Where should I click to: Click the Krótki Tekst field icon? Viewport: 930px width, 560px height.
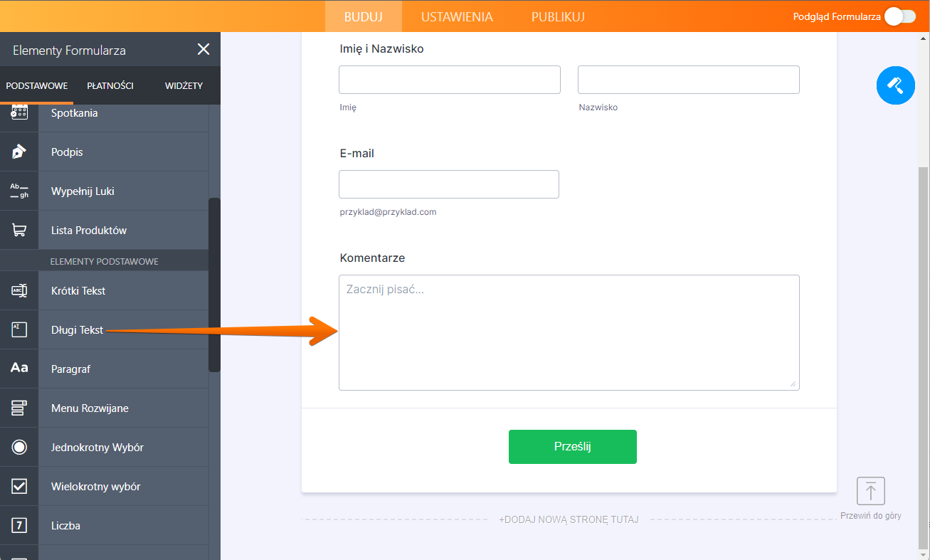19,290
